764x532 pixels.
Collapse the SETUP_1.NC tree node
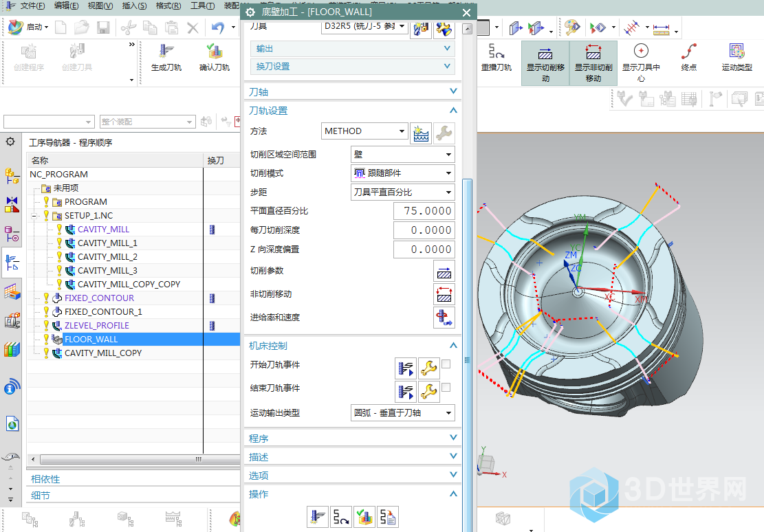pyautogui.click(x=34, y=215)
